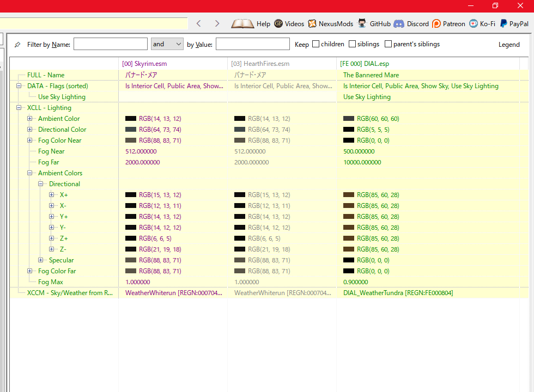
Task: Expand the Fog Color Near node
Action: (29, 140)
